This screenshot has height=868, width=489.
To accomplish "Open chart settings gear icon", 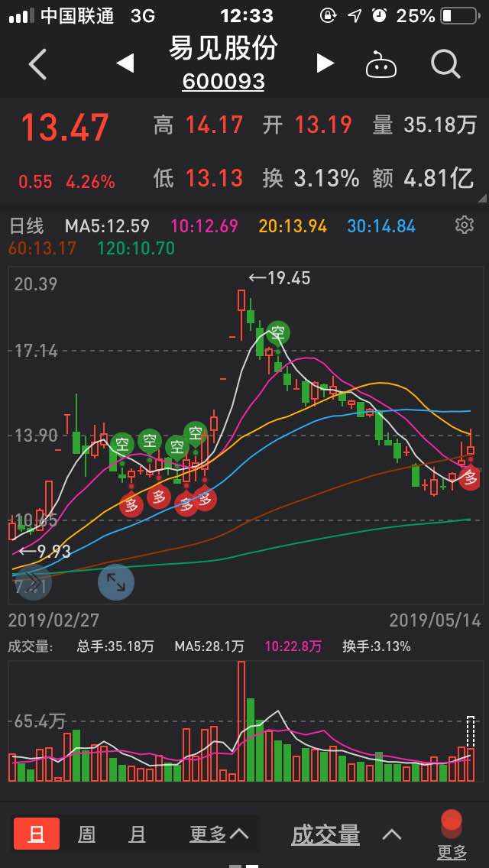I will pos(464,224).
